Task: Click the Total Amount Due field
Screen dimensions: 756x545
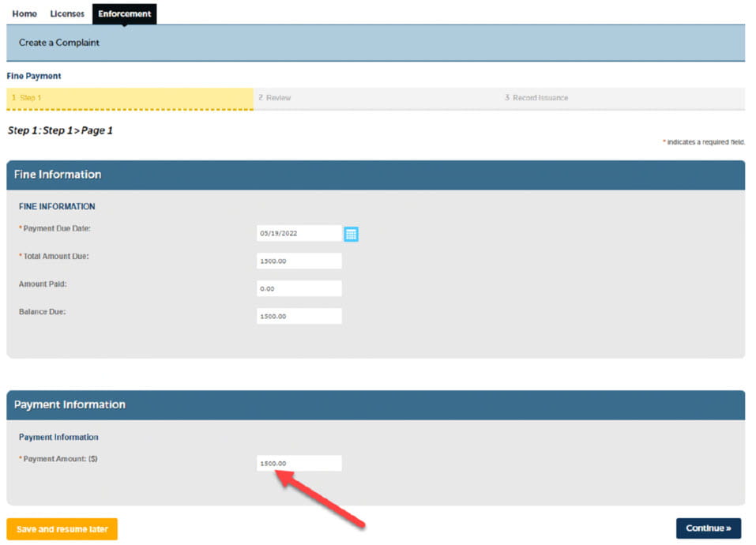Action: pyautogui.click(x=299, y=261)
